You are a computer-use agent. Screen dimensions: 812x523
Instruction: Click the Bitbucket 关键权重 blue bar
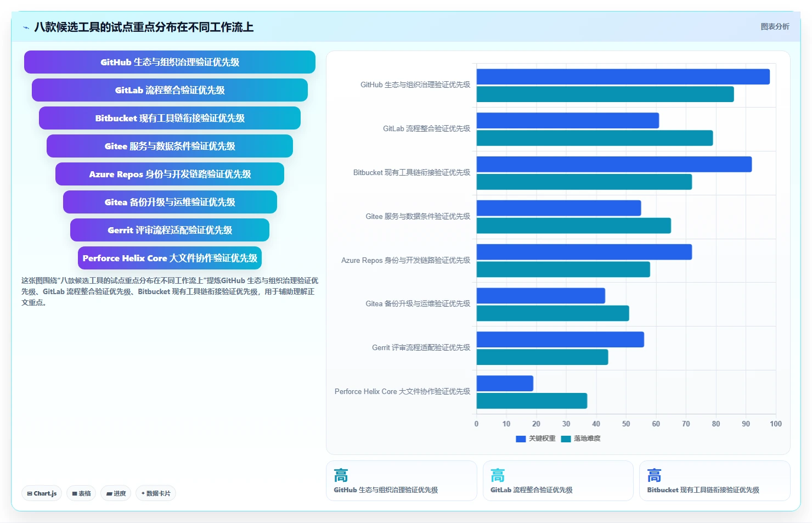(x=614, y=165)
